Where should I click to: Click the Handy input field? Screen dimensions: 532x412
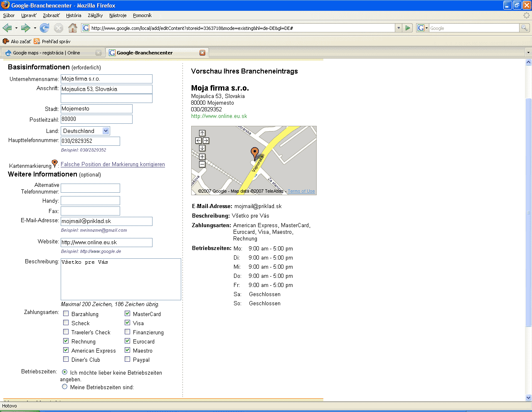coord(90,201)
